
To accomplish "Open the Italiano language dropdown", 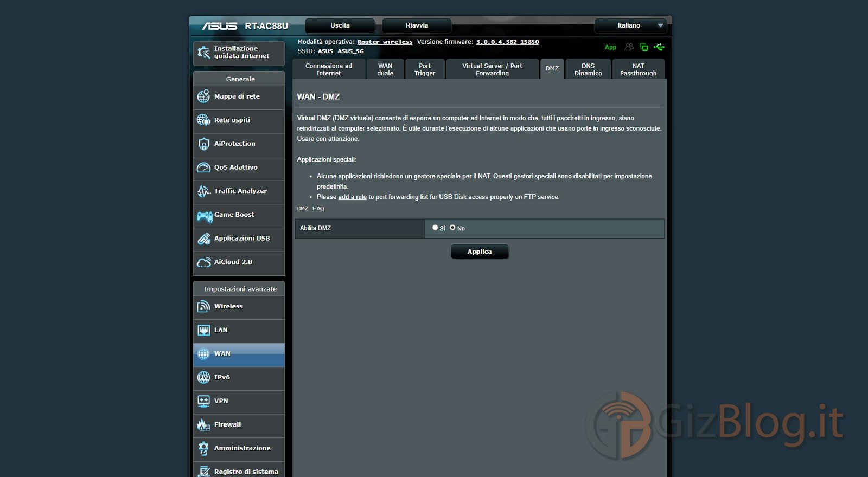I will click(x=630, y=25).
